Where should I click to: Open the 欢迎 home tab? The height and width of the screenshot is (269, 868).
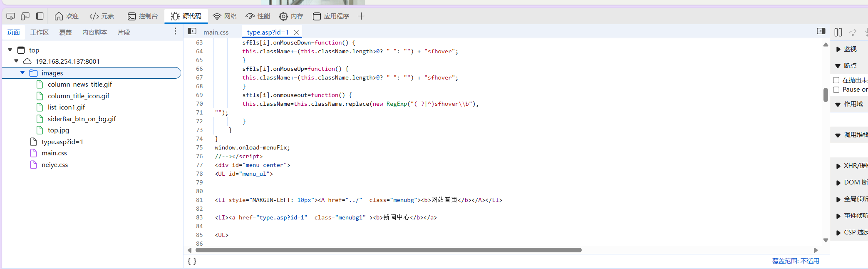pos(67,16)
